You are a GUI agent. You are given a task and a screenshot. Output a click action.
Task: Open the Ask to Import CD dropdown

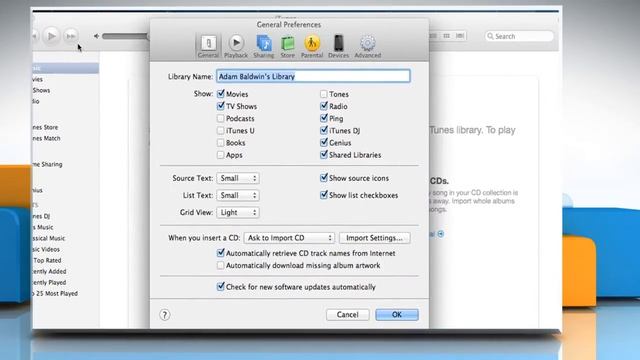pos(289,238)
